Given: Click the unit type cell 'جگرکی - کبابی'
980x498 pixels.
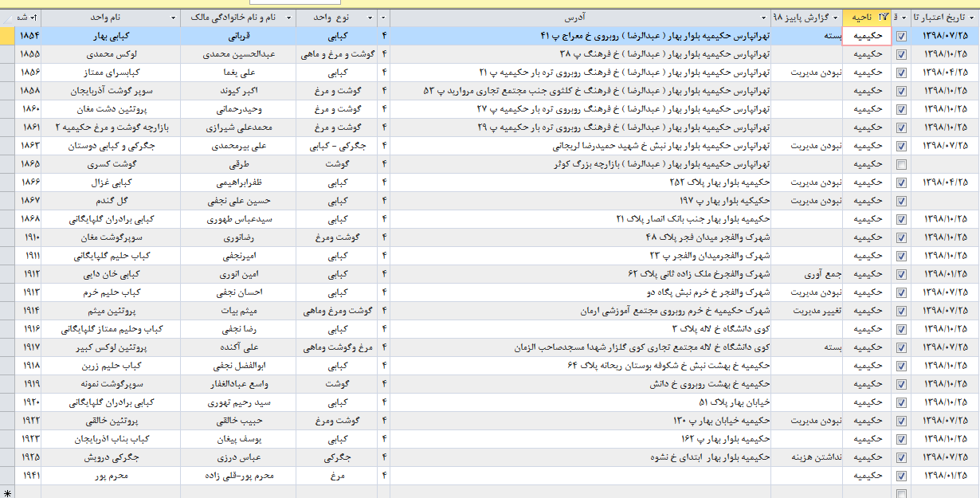Looking at the screenshot, I should coord(337,146).
